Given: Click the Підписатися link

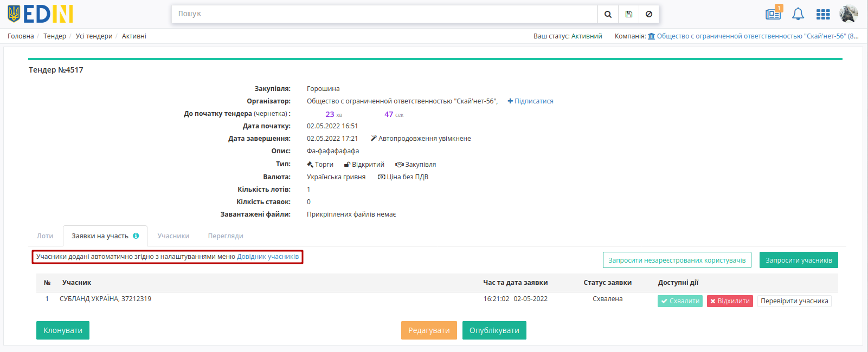Looking at the screenshot, I should coord(530,101).
